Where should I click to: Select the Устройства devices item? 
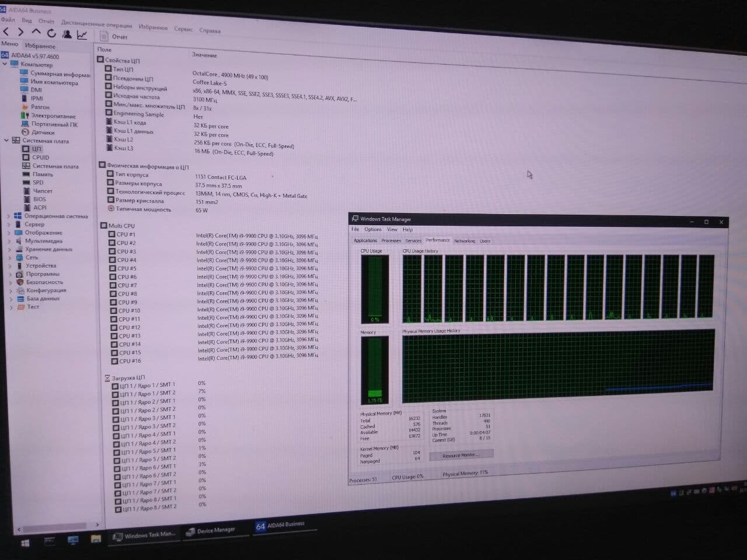pos(41,265)
